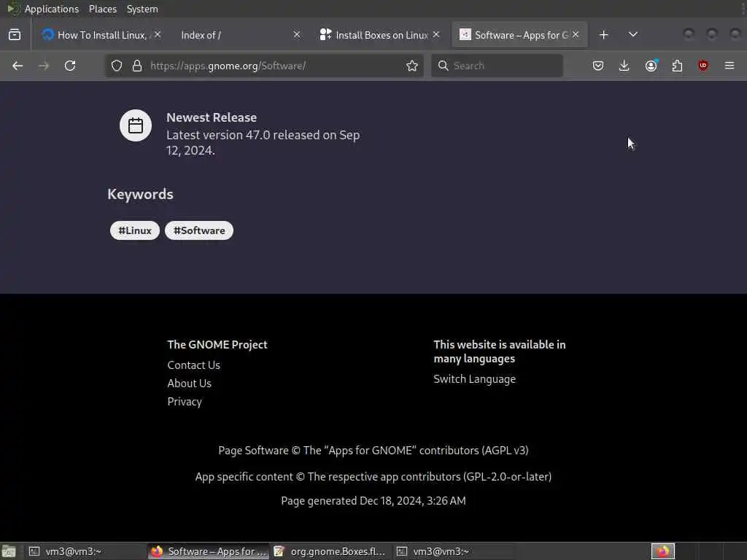The width and height of the screenshot is (747, 560).
Task: Reload the current page
Action: point(70,66)
